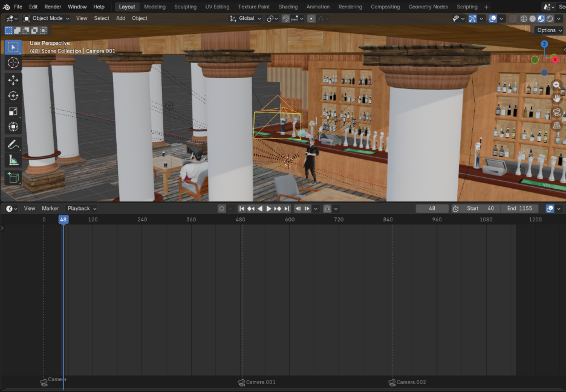Select the Move tool in the toolbar
The width and height of the screenshot is (566, 392).
[13, 80]
